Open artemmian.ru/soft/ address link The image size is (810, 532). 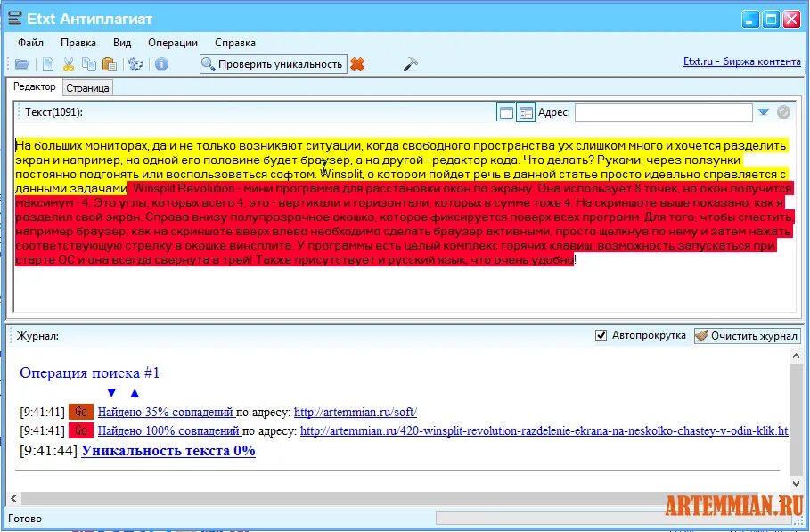356,413
